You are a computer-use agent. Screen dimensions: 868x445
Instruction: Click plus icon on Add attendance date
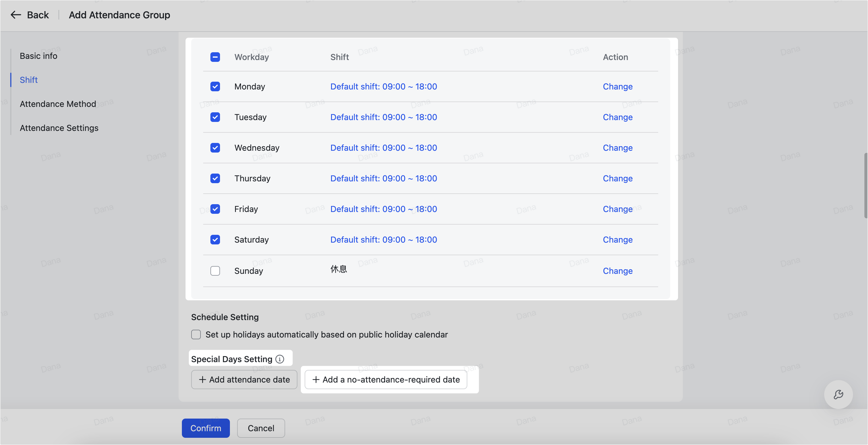click(202, 380)
